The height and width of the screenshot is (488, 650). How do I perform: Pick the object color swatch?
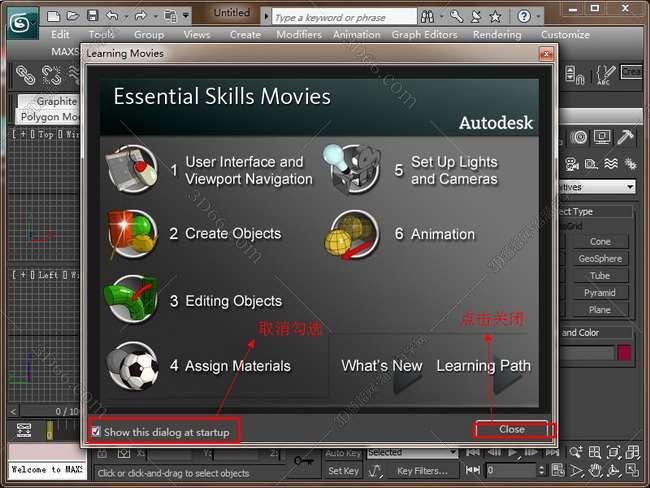coord(623,352)
